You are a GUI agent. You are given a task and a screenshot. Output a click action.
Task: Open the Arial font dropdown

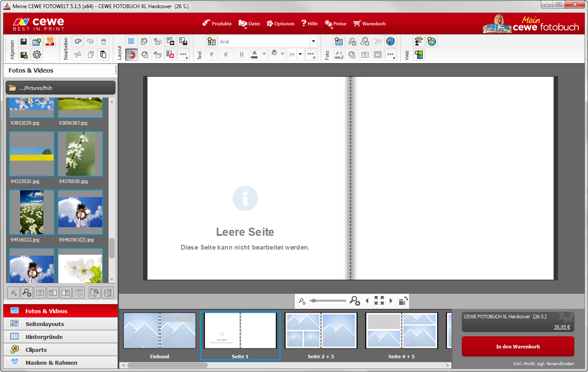tap(313, 42)
